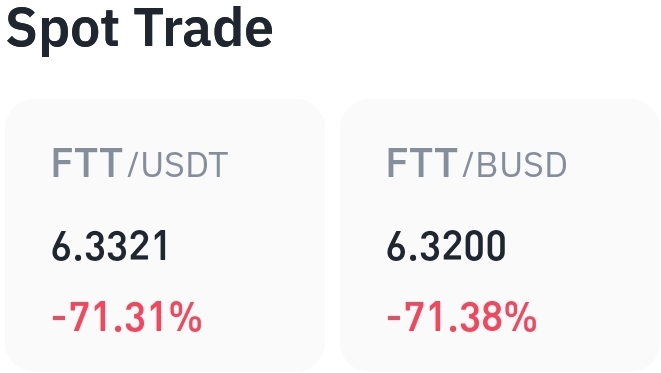Click the 6.3321 price value

click(110, 246)
